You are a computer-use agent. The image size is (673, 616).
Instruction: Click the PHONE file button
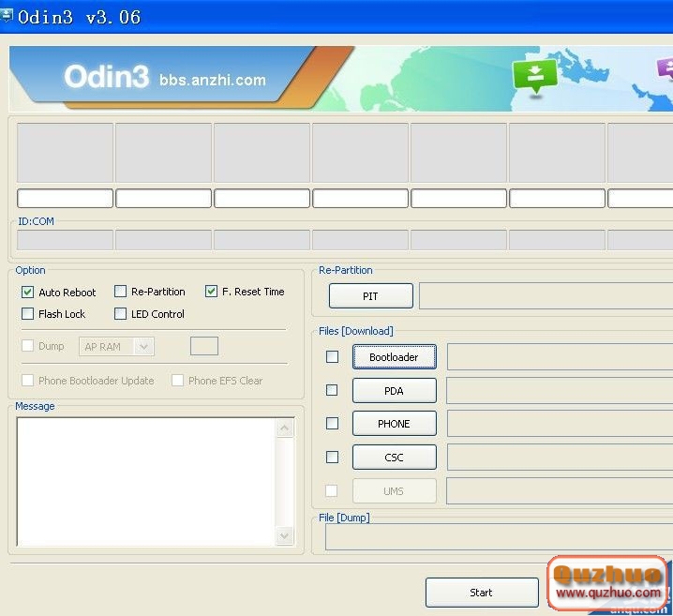pyautogui.click(x=395, y=424)
